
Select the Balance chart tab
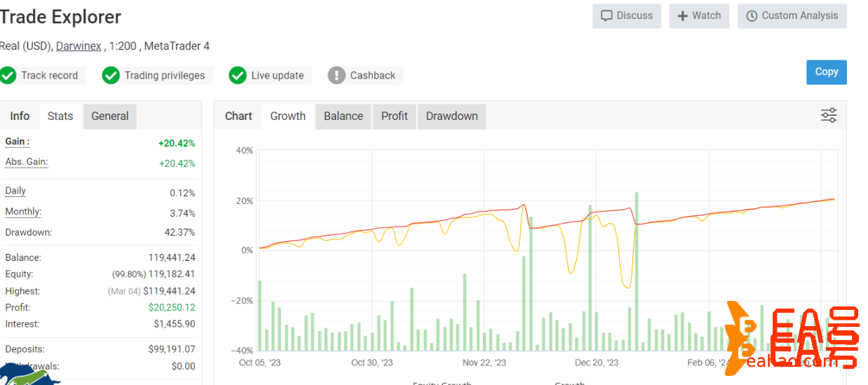pyautogui.click(x=344, y=116)
